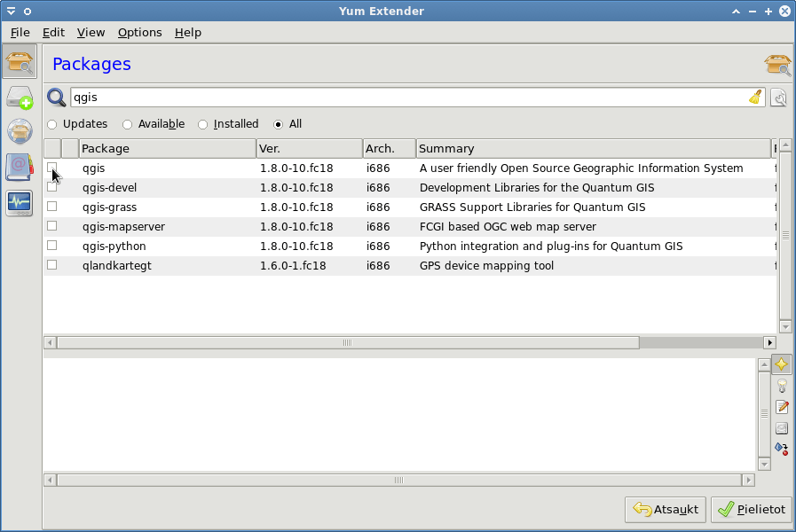Select the qlandkartegt package name

[117, 266]
